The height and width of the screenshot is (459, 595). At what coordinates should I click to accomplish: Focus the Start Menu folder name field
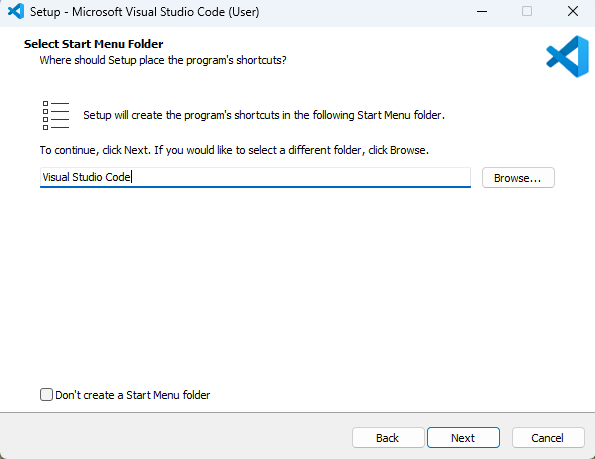pyautogui.click(x=255, y=177)
